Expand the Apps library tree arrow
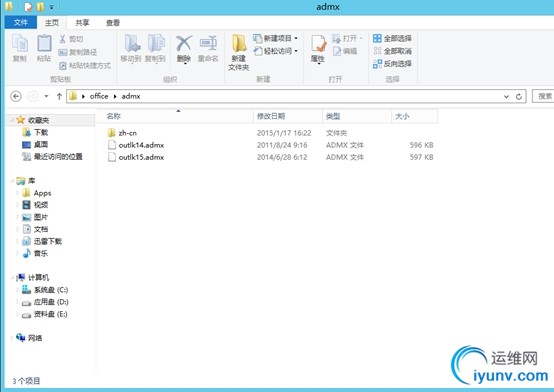The width and height of the screenshot is (554, 392). click(18, 193)
